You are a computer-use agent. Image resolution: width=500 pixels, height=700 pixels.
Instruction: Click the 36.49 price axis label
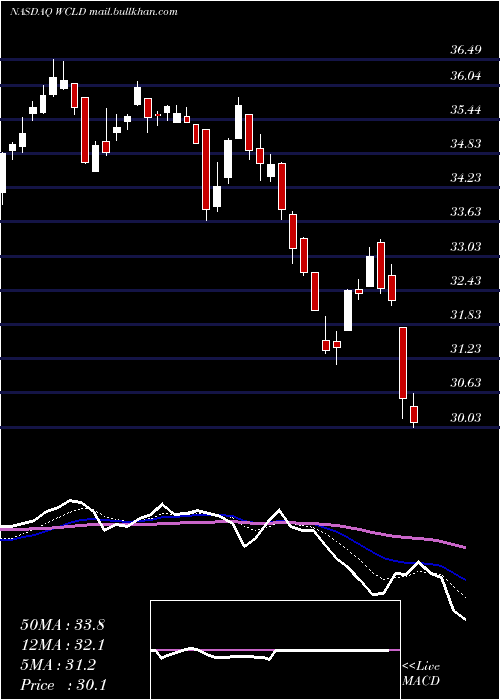pyautogui.click(x=466, y=50)
